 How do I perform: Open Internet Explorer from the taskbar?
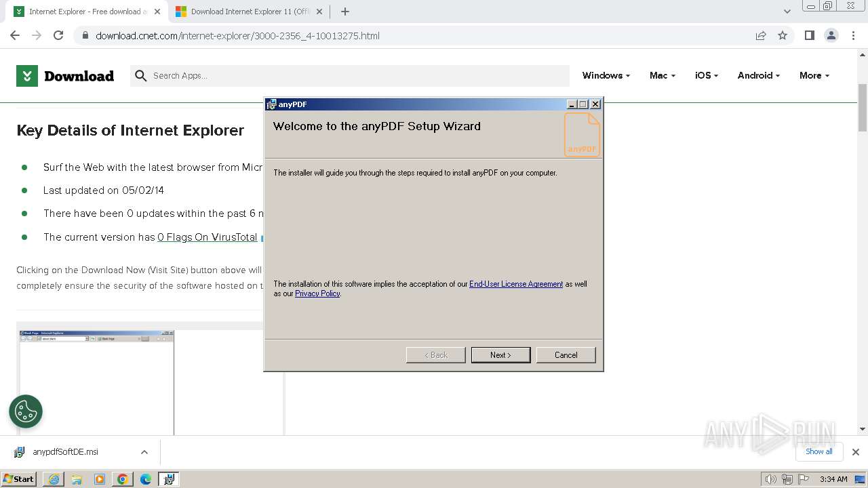(54, 479)
